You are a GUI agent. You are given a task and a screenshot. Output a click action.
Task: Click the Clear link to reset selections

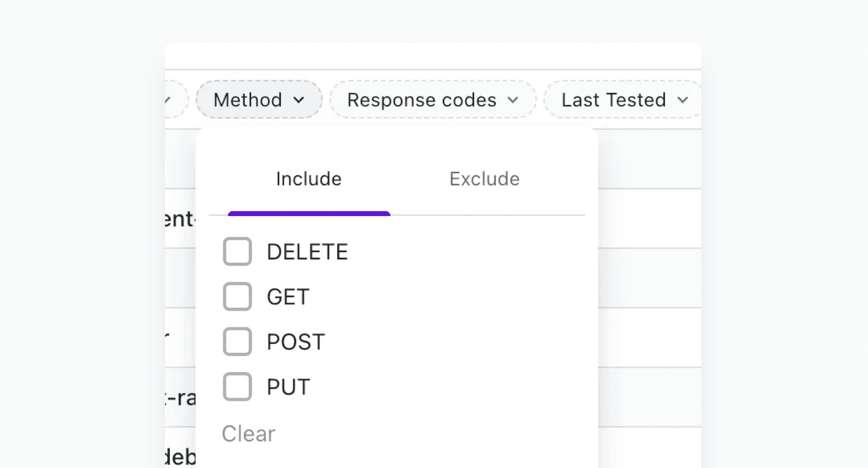tap(248, 433)
